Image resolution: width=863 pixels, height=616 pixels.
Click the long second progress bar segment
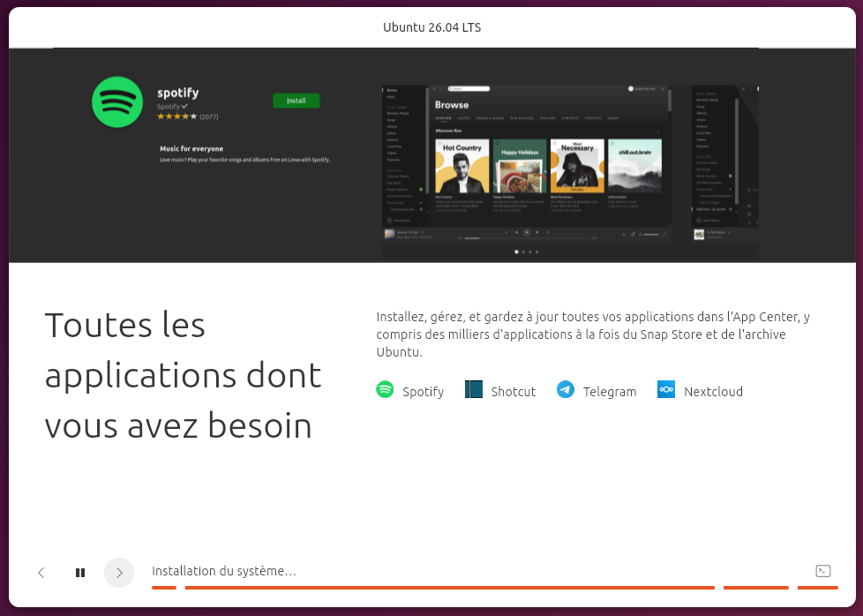coord(450,588)
